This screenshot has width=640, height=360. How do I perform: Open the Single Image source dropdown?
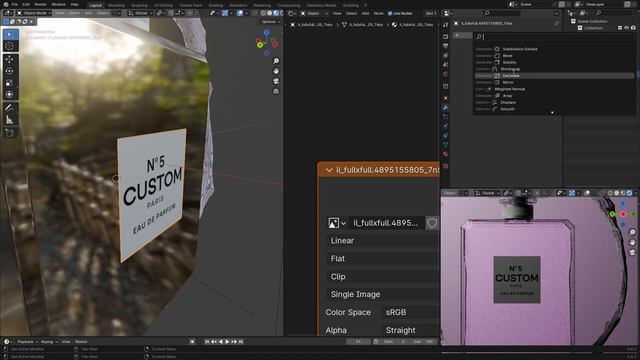(x=383, y=294)
